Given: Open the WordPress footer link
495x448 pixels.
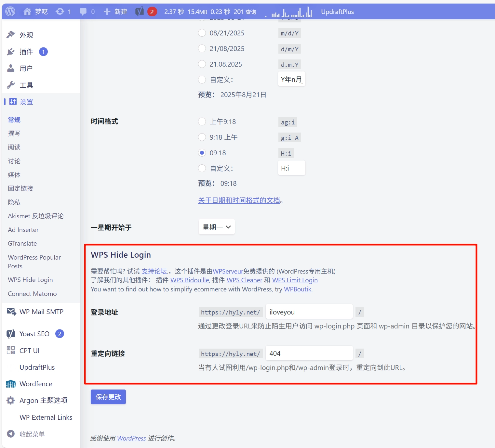Looking at the screenshot, I should pos(131,438).
